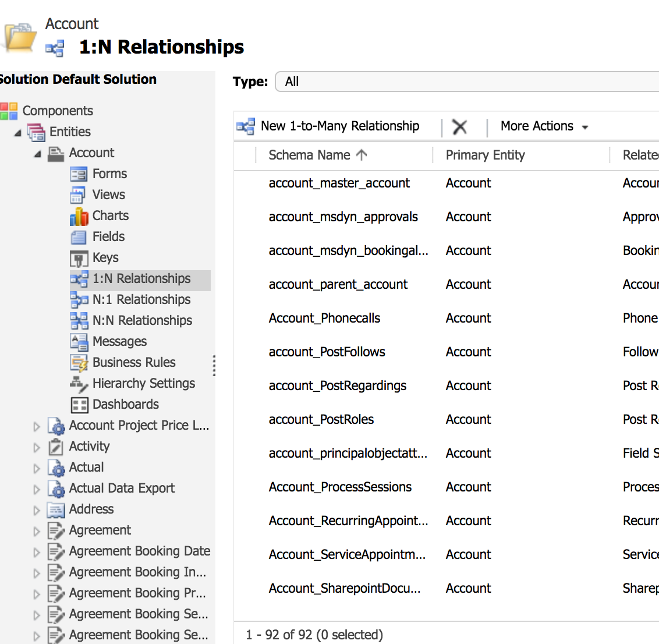This screenshot has width=659, height=644.
Task: Expand the Agreement Booking Date node
Action: [37, 553]
